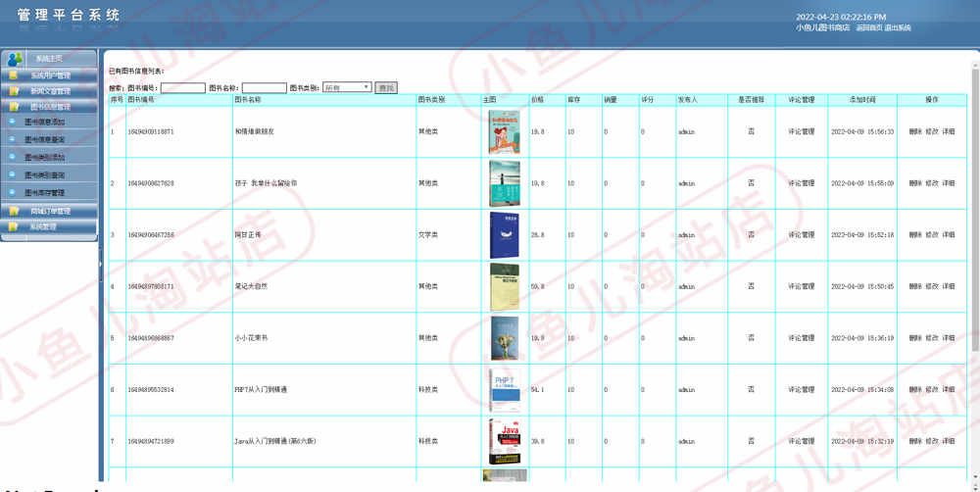Click the users icon beside 系统主页
This screenshot has width=980, height=492.
click(15, 59)
